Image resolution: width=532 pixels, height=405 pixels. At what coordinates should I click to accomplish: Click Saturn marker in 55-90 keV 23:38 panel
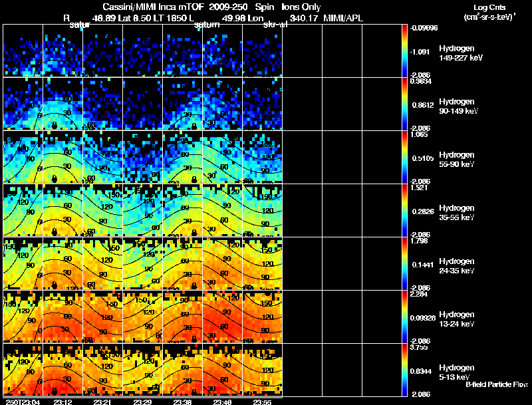pyautogui.click(x=194, y=180)
